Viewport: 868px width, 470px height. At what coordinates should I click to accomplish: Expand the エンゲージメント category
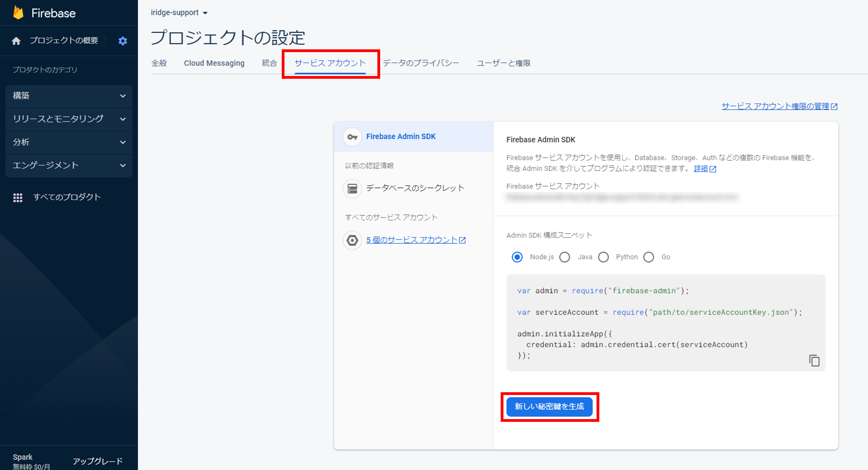point(69,166)
